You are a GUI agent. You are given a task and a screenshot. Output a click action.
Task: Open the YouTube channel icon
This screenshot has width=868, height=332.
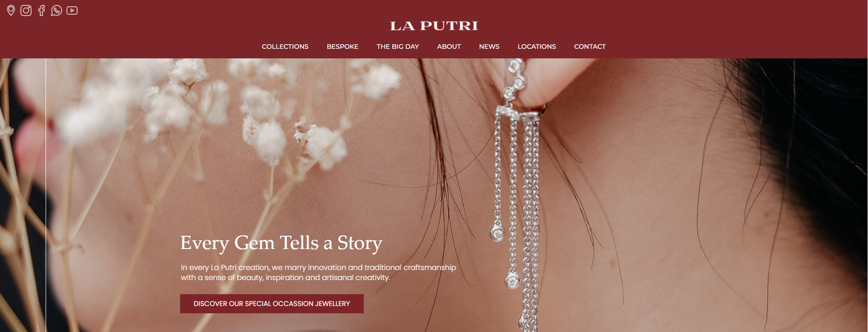(72, 10)
